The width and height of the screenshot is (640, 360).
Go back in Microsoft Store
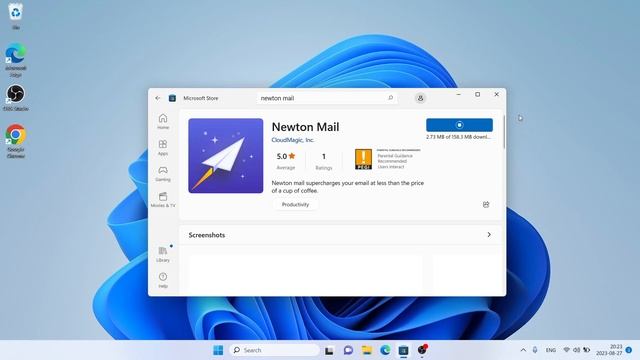158,98
